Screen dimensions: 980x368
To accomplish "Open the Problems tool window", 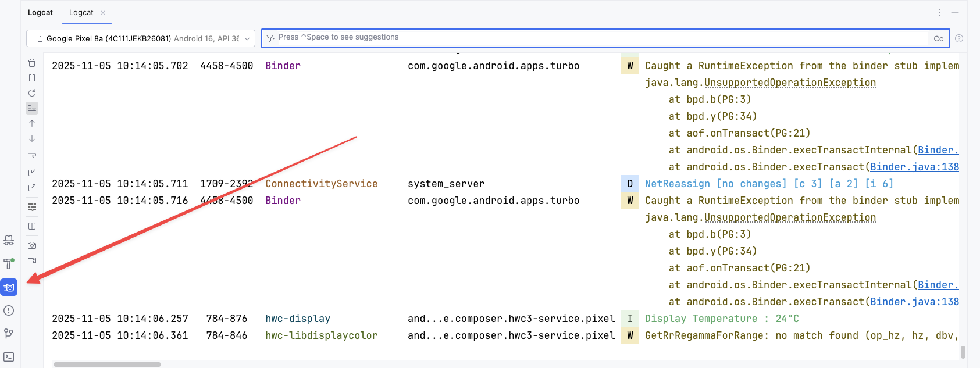I will pyautogui.click(x=9, y=310).
